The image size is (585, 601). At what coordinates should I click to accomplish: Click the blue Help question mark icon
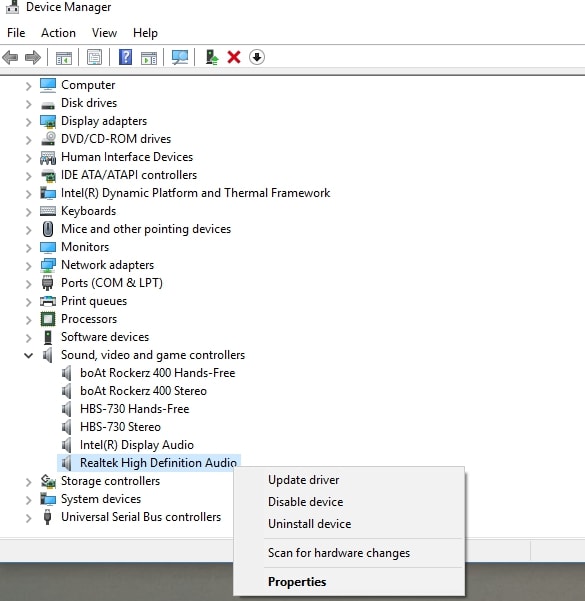[125, 57]
